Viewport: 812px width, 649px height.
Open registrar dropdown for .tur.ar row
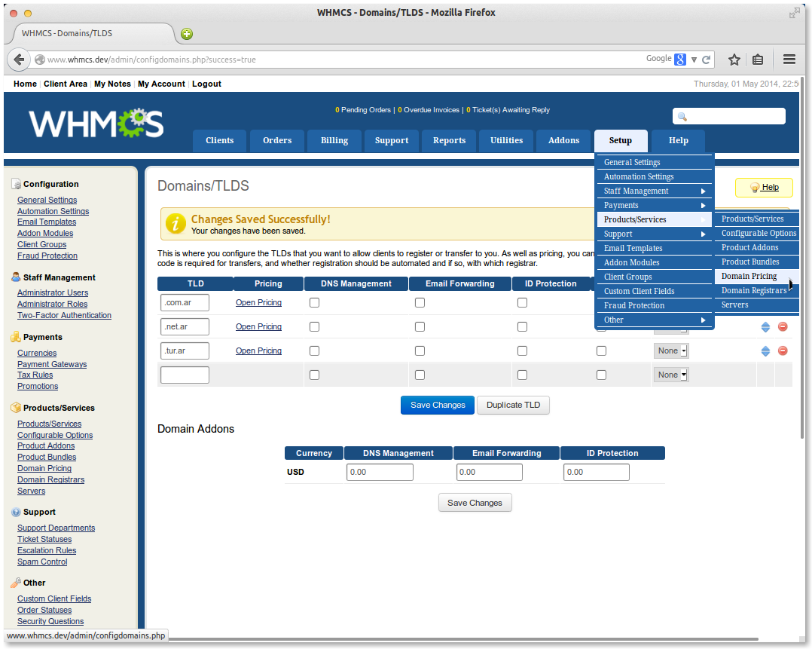tap(671, 351)
